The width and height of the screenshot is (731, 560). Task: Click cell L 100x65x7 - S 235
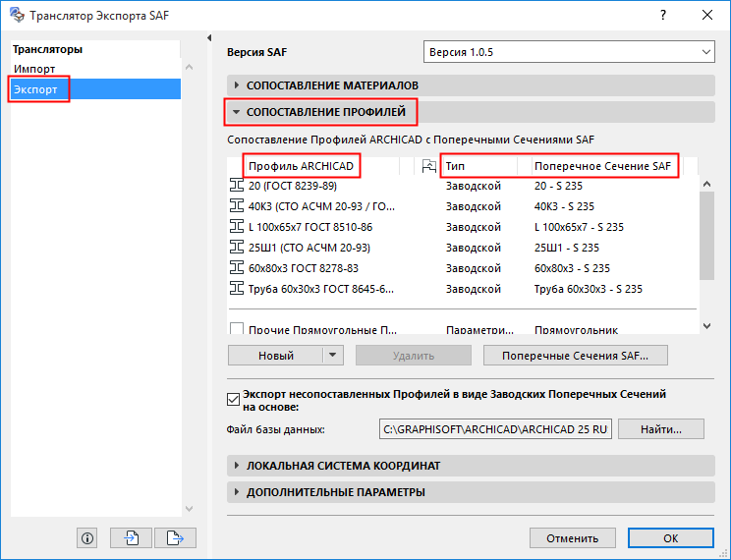(579, 227)
